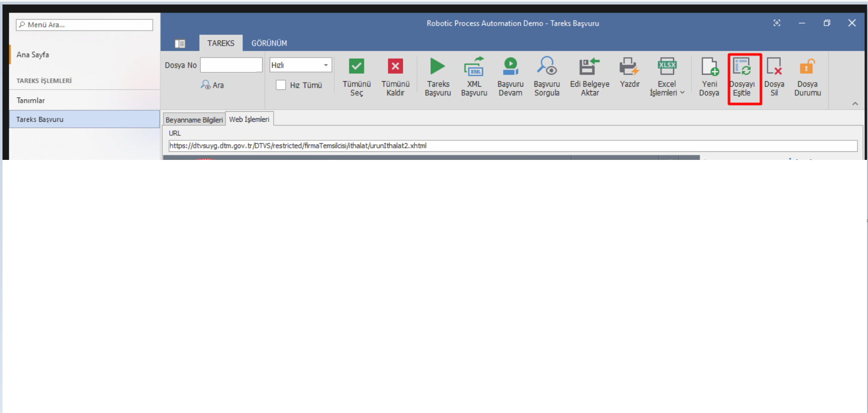Click the TAREKS İŞLEMLERİ section header
This screenshot has height=413, width=868.
(x=44, y=81)
